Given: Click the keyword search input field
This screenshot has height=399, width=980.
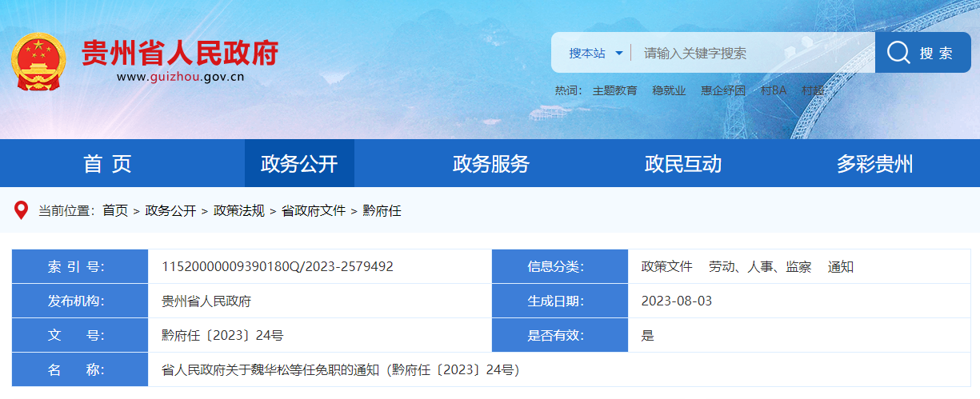Looking at the screenshot, I should [x=752, y=53].
